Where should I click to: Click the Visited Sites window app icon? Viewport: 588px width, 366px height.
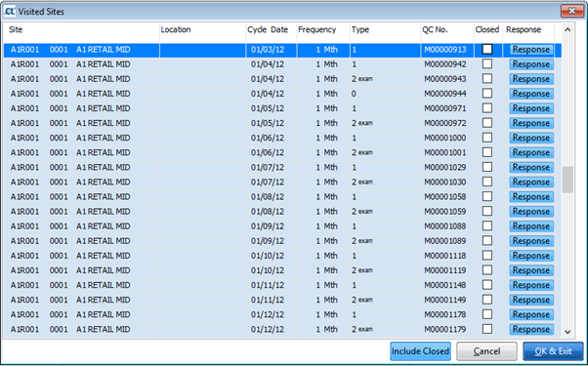tap(10, 12)
